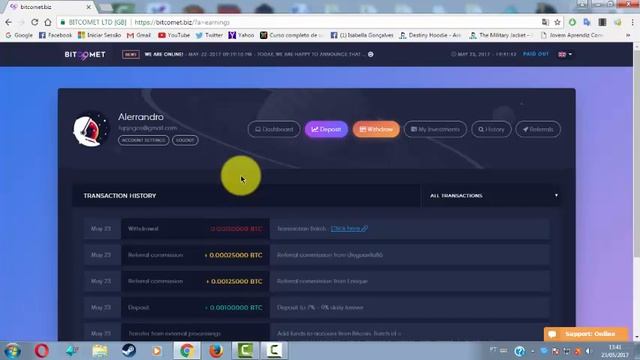Click the taskbar clock showing 13:41

(615, 351)
